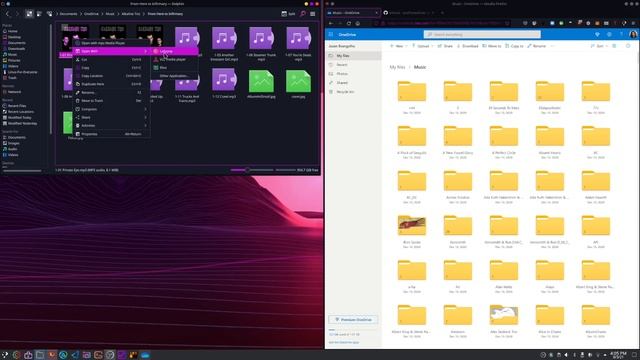Select the 1-06 Steamer Trunk mp3 file
Image resolution: width=640 pixels, height=360 pixels.
[x=261, y=44]
